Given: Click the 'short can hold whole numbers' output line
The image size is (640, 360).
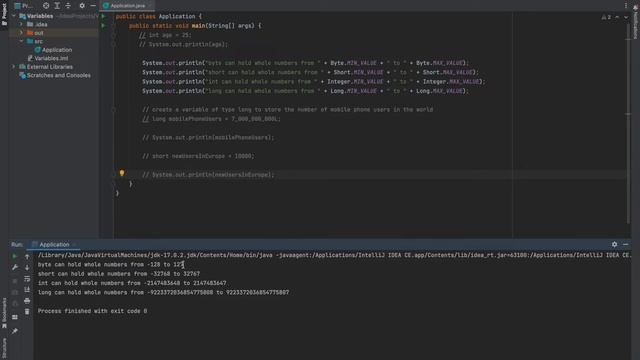Looking at the screenshot, I should point(119,274).
